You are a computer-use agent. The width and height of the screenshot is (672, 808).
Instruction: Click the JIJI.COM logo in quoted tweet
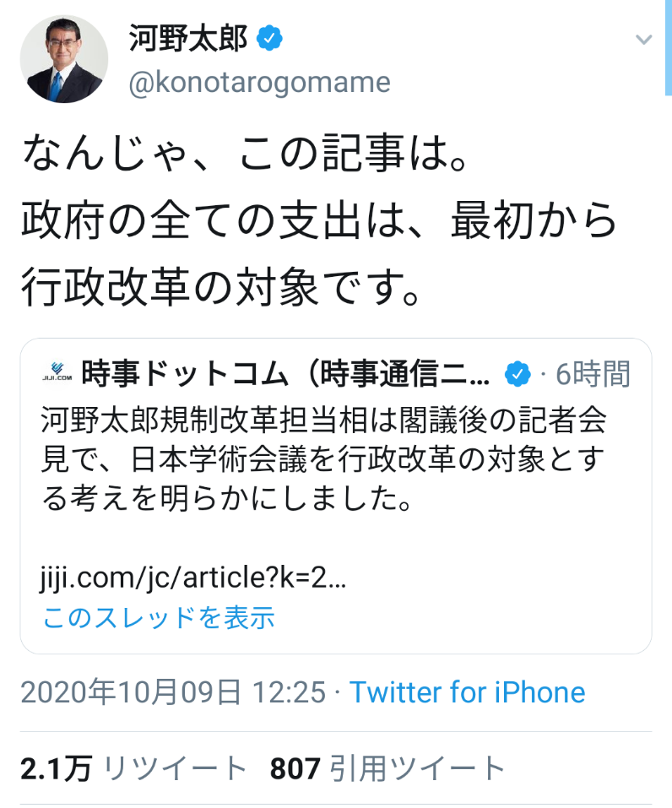(x=57, y=372)
